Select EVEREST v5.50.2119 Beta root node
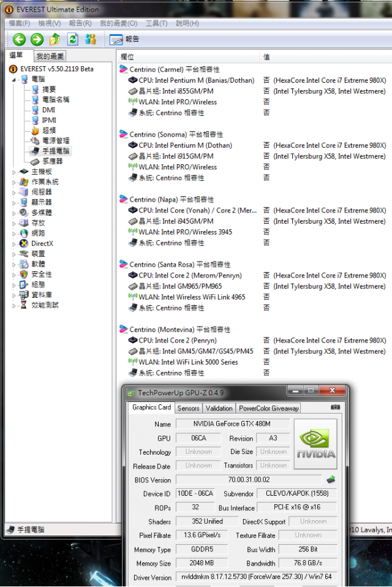Image resolution: width=392 pixels, height=587 pixels. pyautogui.click(x=56, y=69)
